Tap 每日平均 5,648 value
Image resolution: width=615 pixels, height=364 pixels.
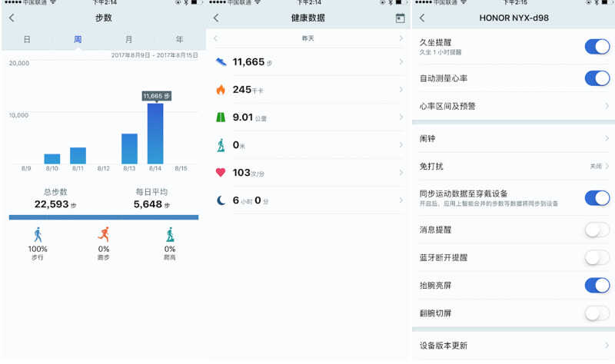pyautogui.click(x=151, y=204)
